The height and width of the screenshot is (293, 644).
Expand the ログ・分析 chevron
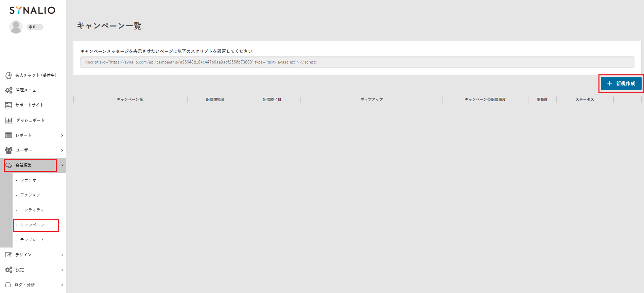[x=62, y=285]
